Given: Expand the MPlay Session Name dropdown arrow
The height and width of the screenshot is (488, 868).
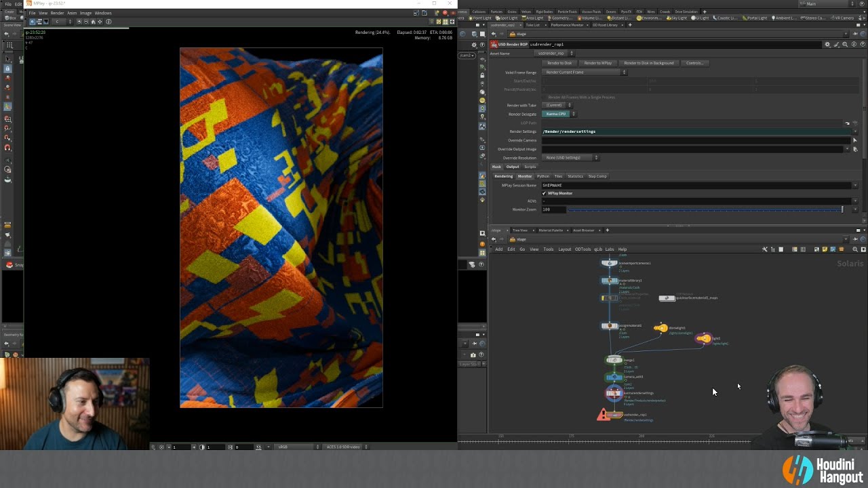Looking at the screenshot, I should click(x=854, y=185).
